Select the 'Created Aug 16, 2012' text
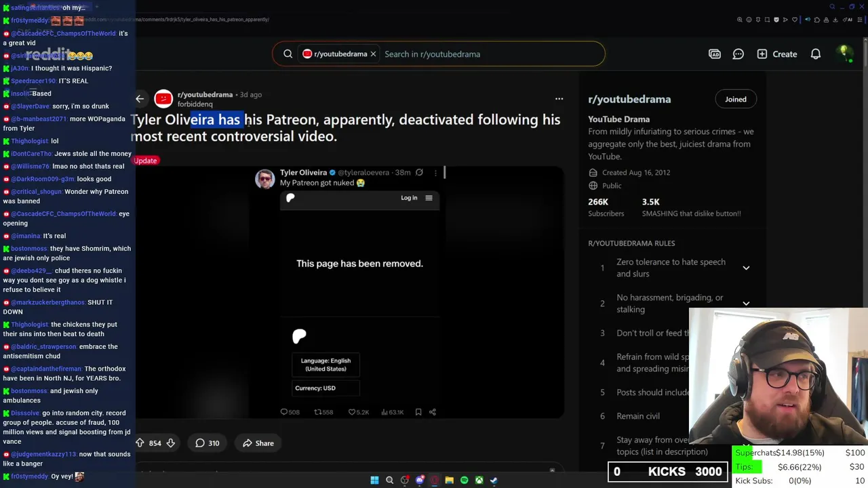 click(636, 173)
